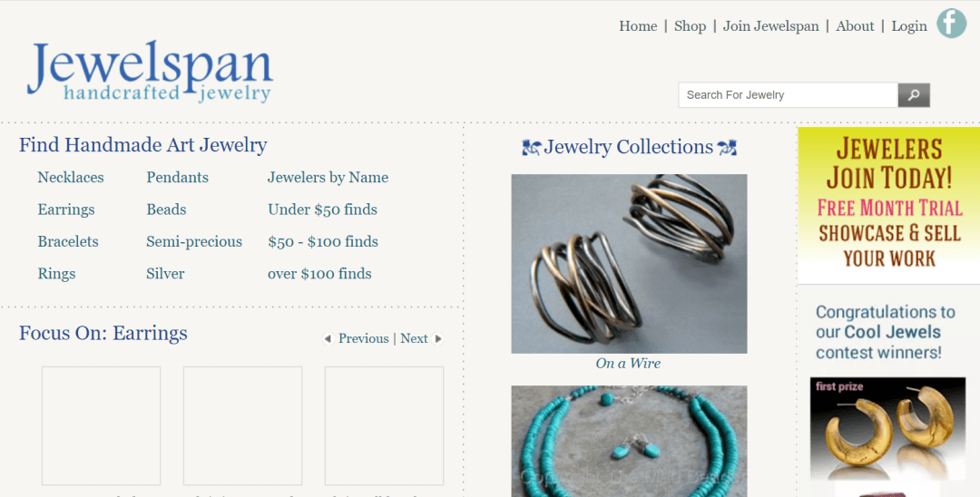Screen dimensions: 980x497
Task: Open the On a Wire collection image
Action: 629,264
